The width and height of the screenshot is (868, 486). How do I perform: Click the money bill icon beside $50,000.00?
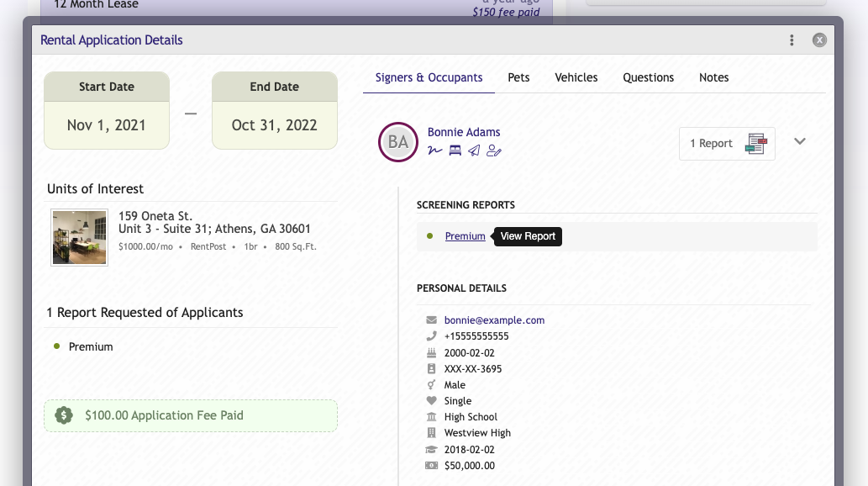click(x=431, y=466)
